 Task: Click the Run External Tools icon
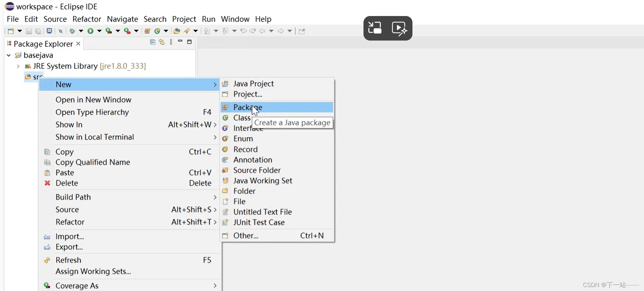[127, 31]
